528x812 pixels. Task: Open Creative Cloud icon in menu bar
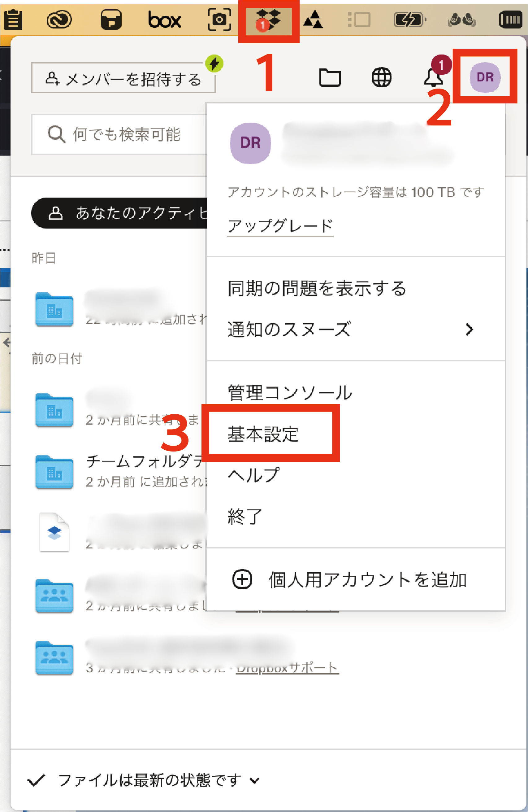click(59, 20)
